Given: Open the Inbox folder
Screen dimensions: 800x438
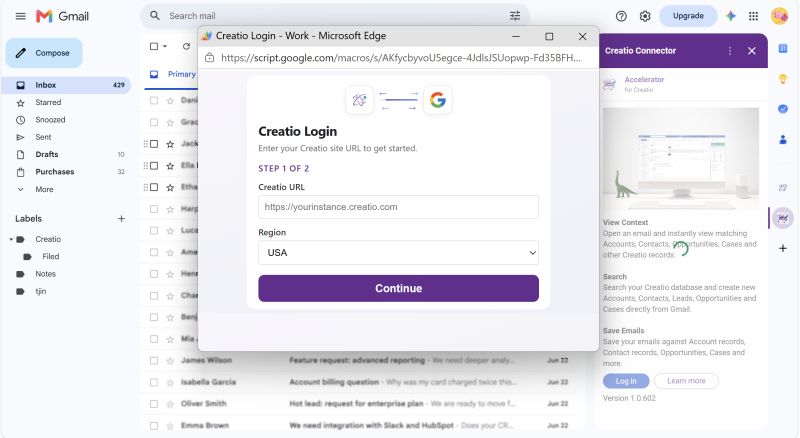Looking at the screenshot, I should 66,85.
